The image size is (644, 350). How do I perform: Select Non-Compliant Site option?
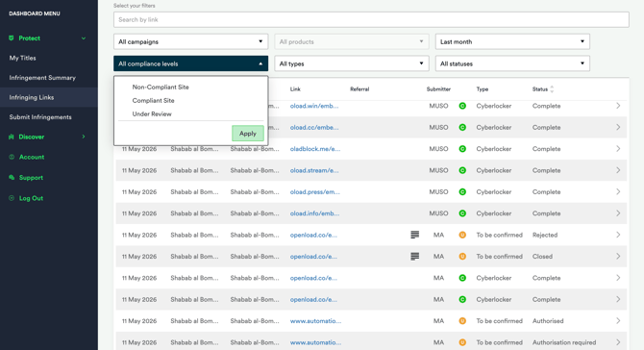(x=161, y=87)
